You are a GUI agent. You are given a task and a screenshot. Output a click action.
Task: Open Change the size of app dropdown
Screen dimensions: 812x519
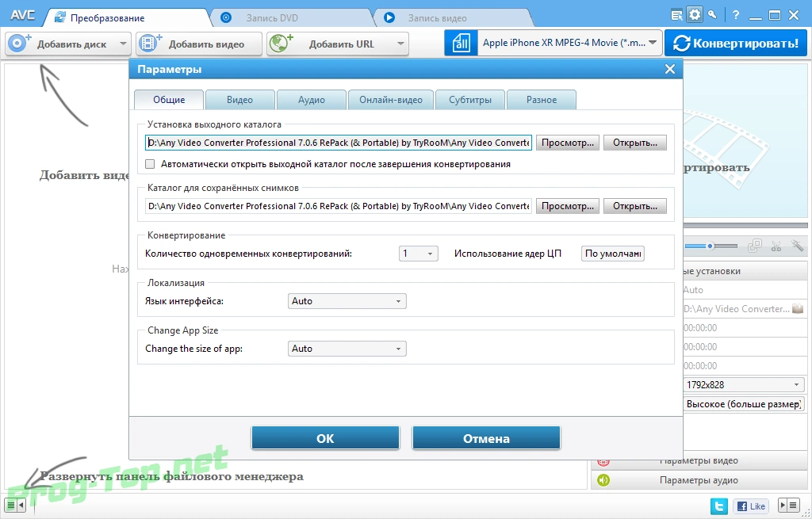pyautogui.click(x=347, y=349)
